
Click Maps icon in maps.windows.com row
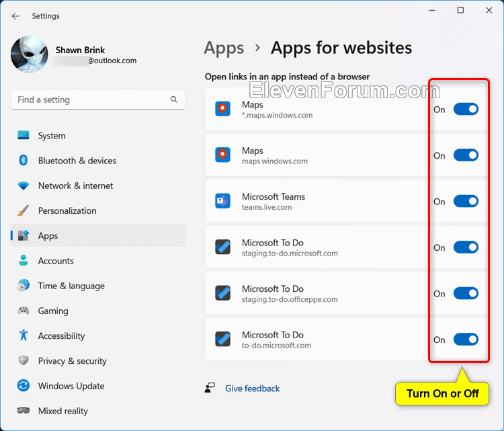(222, 155)
